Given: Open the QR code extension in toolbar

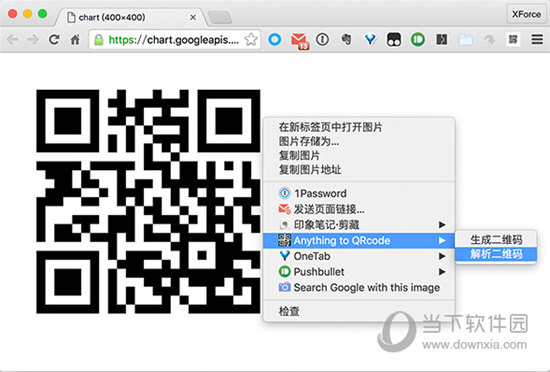Looking at the screenshot, I should (x=513, y=39).
